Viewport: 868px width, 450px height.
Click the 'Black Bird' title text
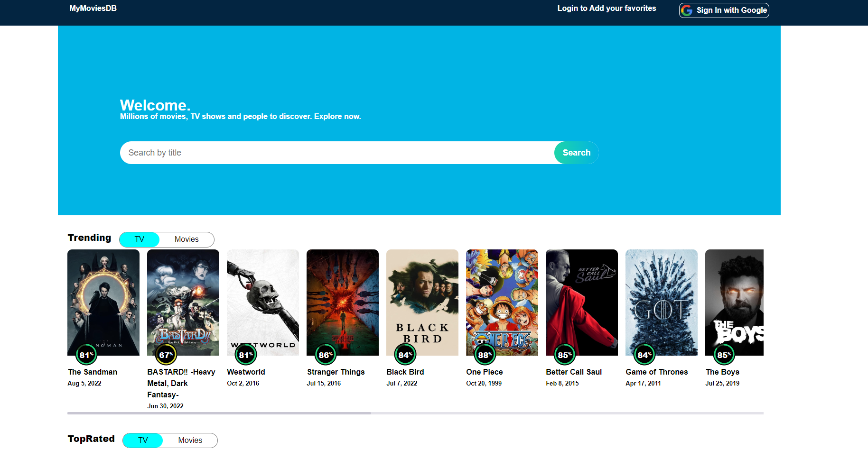coord(405,372)
